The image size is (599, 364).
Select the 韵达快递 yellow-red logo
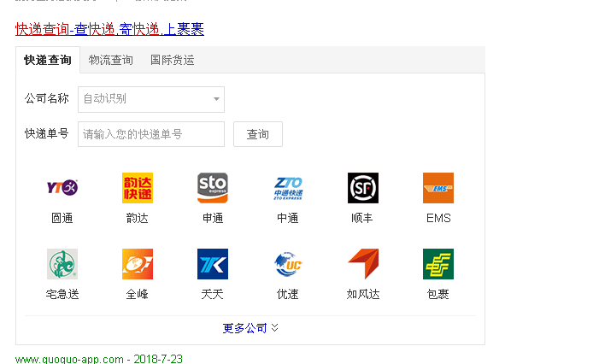(137, 187)
